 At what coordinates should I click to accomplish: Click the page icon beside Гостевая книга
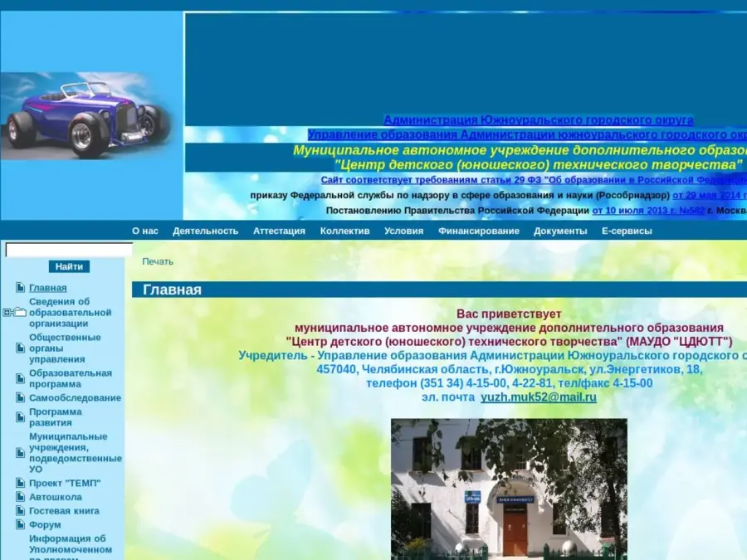21,511
